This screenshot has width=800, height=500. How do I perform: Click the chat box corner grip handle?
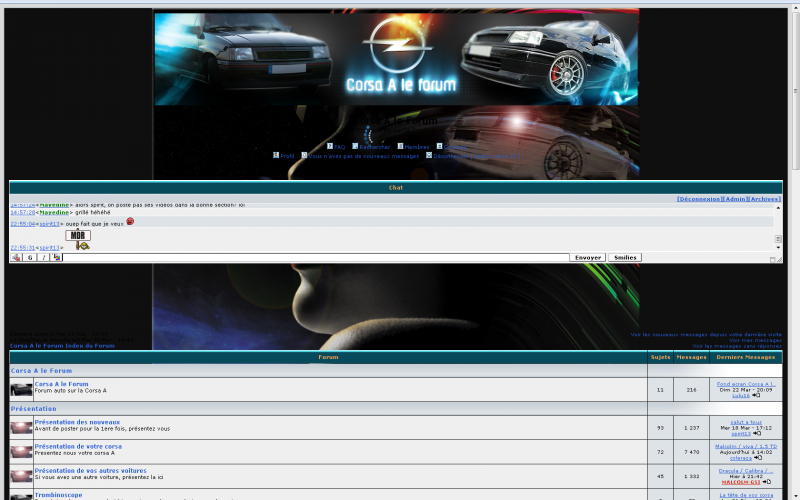780,260
